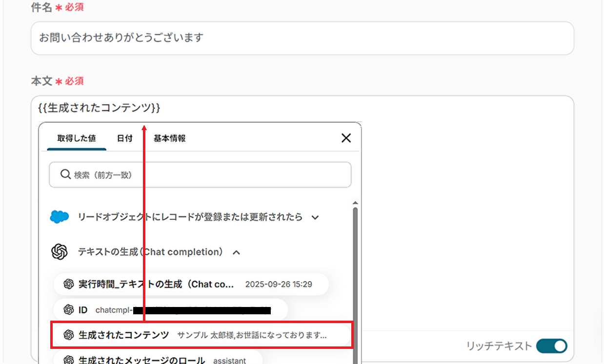Click the リッチテキスト label text

click(x=499, y=346)
